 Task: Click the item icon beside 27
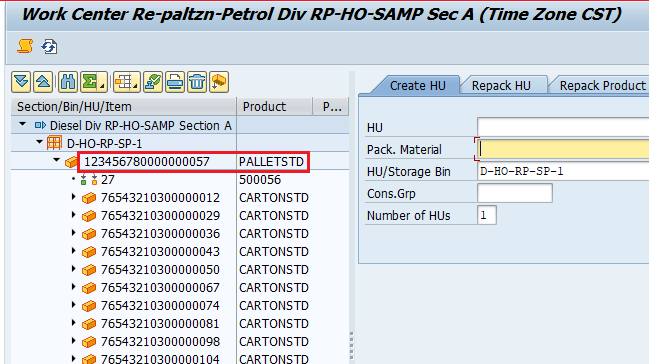89,179
